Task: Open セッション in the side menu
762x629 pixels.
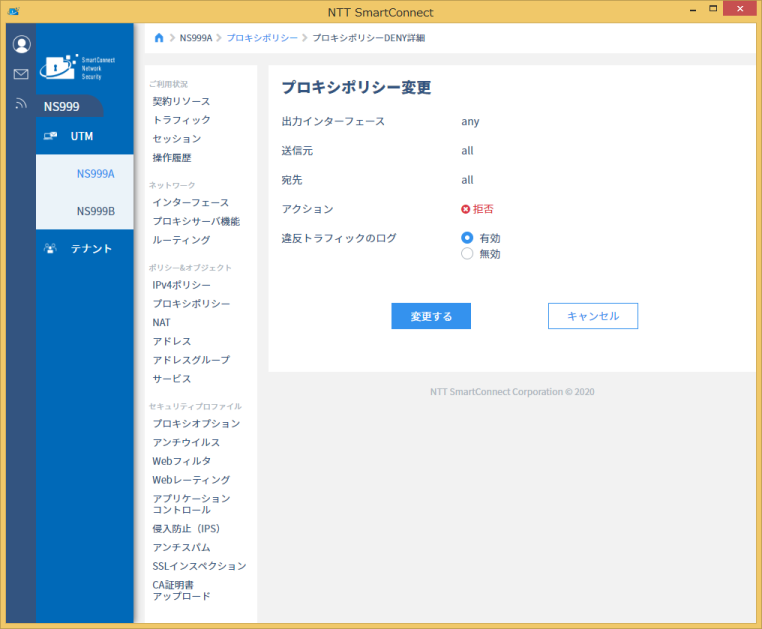Action: 176,139
